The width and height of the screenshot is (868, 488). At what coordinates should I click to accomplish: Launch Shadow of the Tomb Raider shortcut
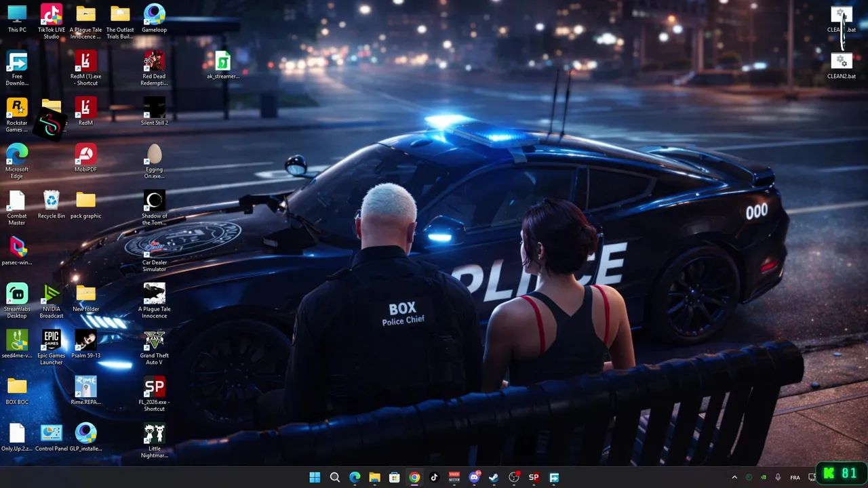(x=154, y=208)
